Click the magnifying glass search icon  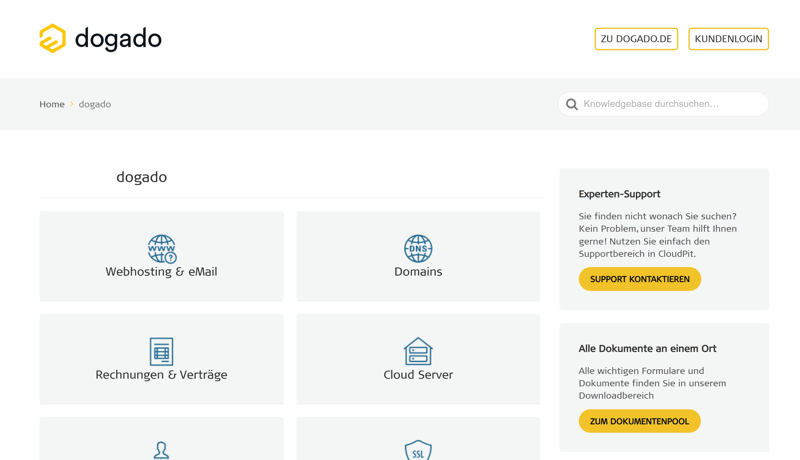pyautogui.click(x=572, y=104)
